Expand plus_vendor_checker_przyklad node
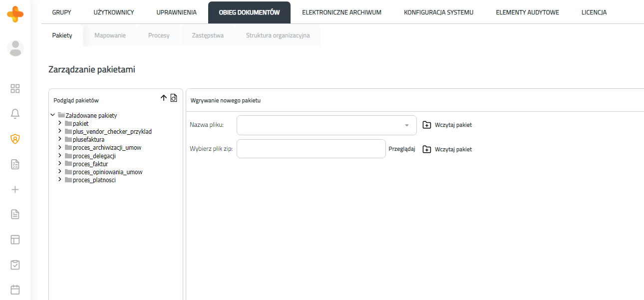Screen dimensions: 644x300 click(x=60, y=131)
